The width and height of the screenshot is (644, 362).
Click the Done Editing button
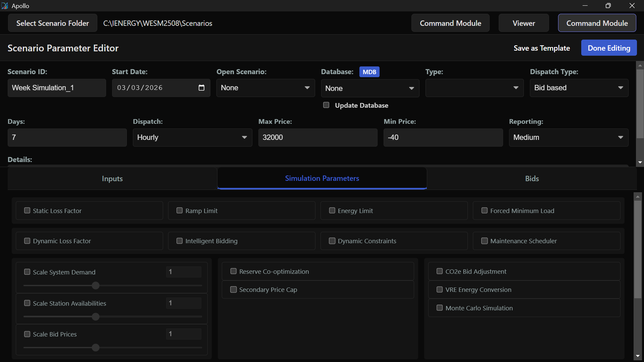coord(608,48)
